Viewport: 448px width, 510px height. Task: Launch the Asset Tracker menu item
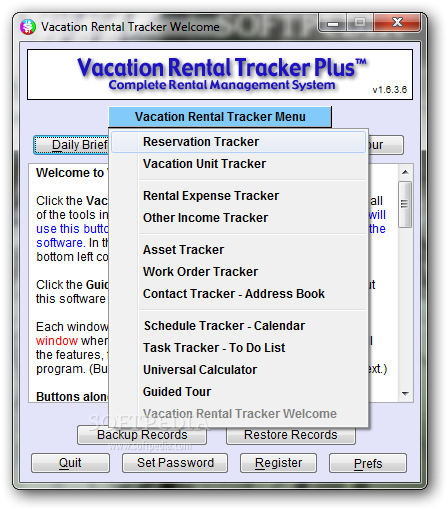[238, 250]
